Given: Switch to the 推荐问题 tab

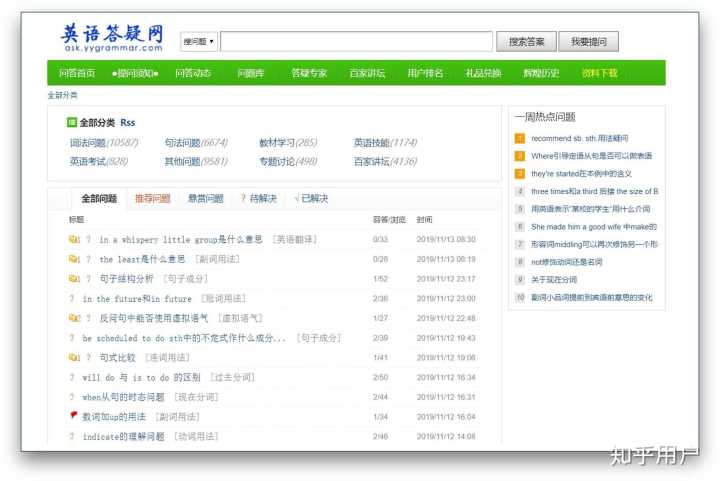Looking at the screenshot, I should [x=152, y=199].
